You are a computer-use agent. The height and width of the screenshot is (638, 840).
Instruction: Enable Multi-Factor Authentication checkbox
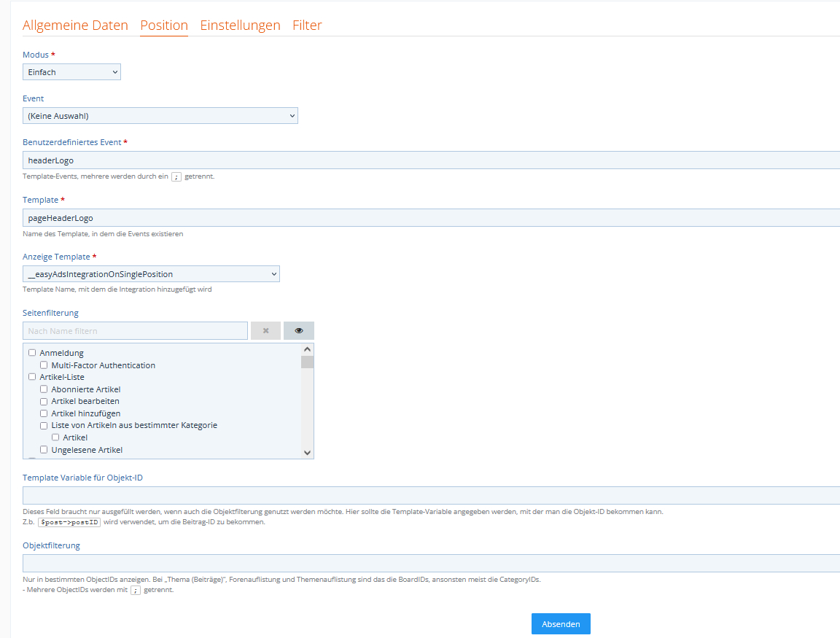tap(44, 365)
